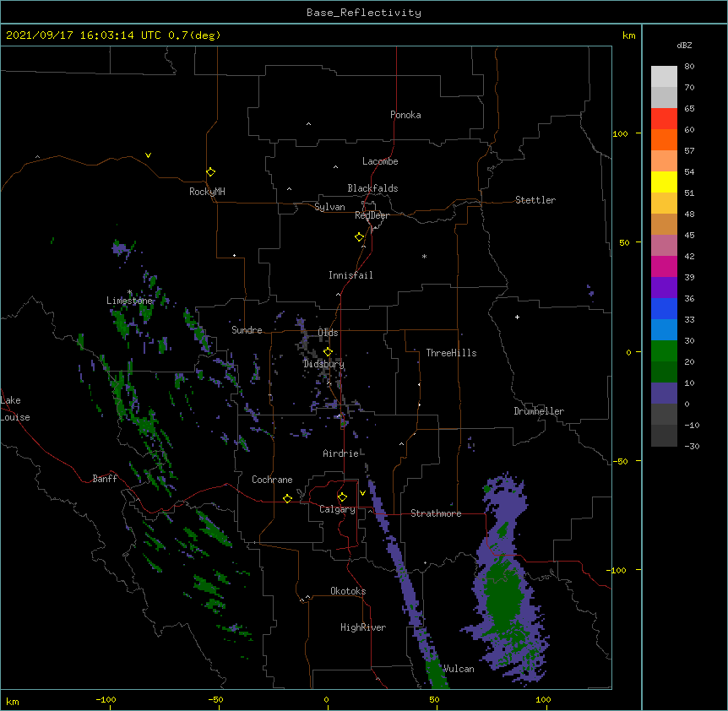
Task: Click the Ponoka city label
Action: [x=405, y=115]
